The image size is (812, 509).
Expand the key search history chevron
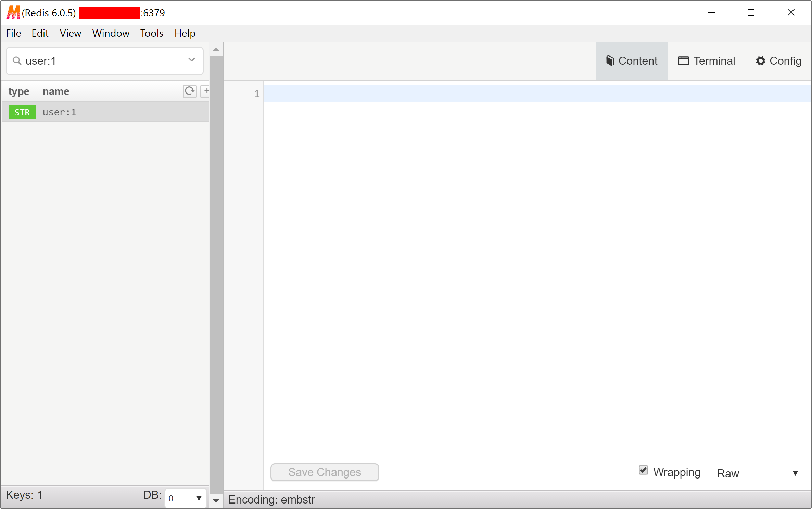coord(192,60)
